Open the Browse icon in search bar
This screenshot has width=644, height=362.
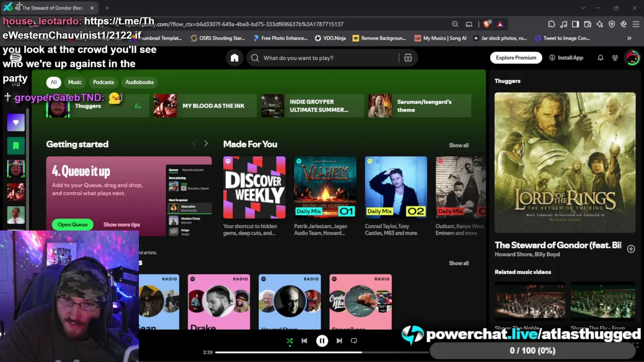(x=408, y=58)
